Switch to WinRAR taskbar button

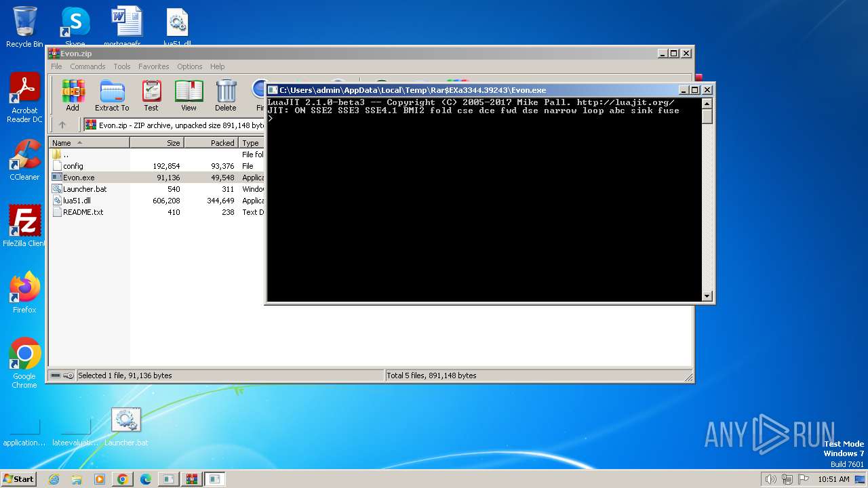191,479
